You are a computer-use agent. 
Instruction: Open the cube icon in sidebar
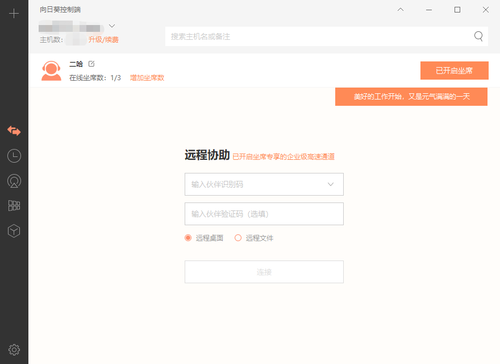[14, 231]
